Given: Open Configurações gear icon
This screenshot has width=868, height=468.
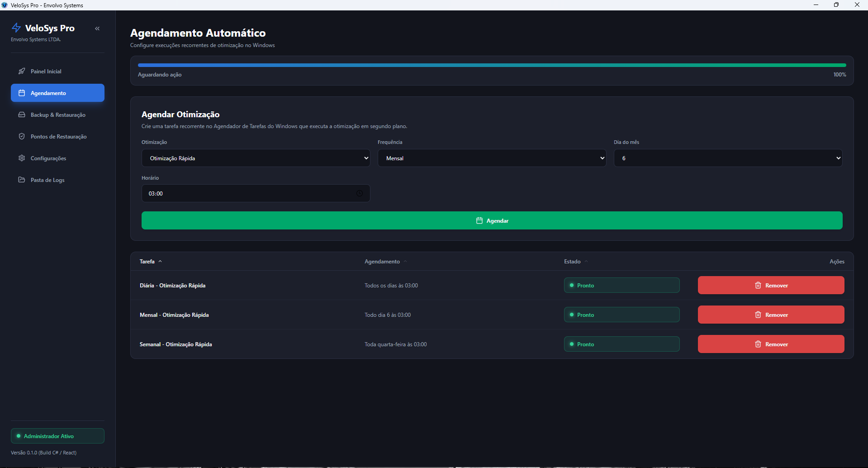Looking at the screenshot, I should tap(22, 158).
